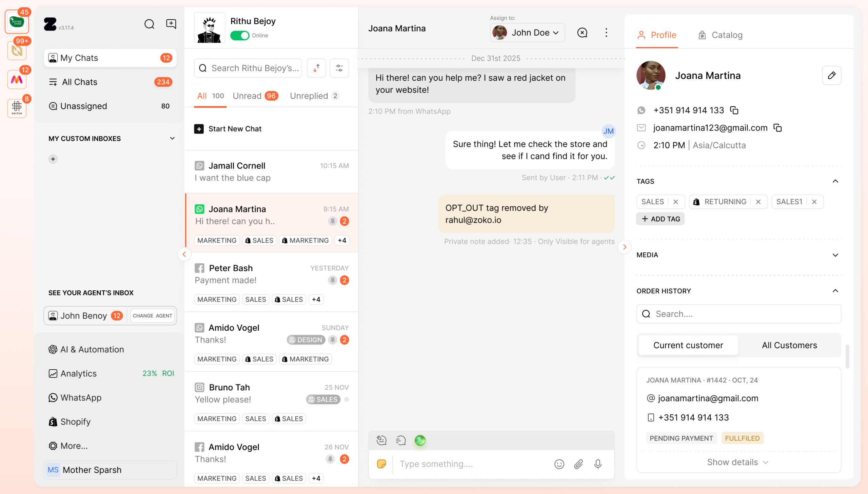Edit Joana Martina's profile with pencil icon
Image resolution: width=868 pixels, height=494 pixels.
pyautogui.click(x=831, y=75)
